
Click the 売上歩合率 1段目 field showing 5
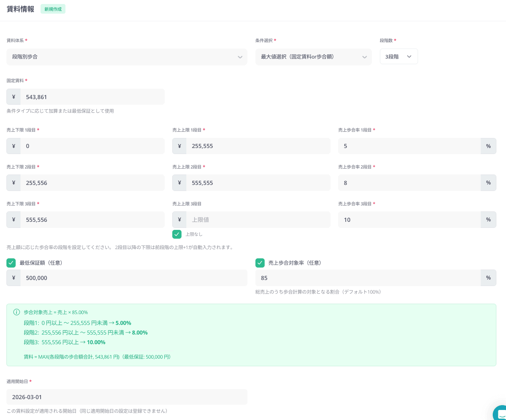click(409, 146)
